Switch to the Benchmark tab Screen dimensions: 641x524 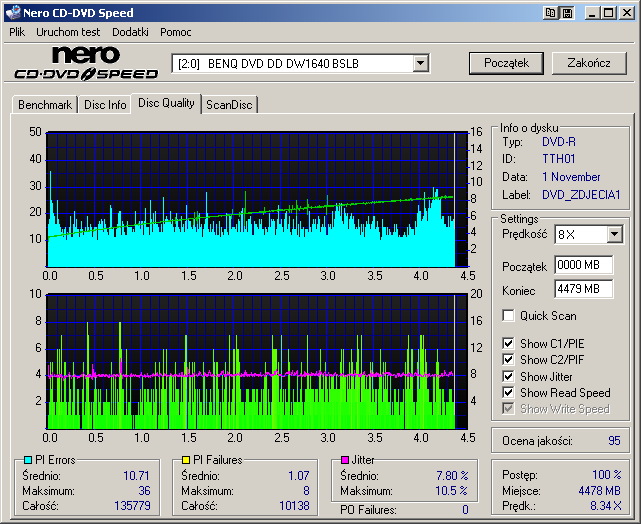(x=45, y=105)
